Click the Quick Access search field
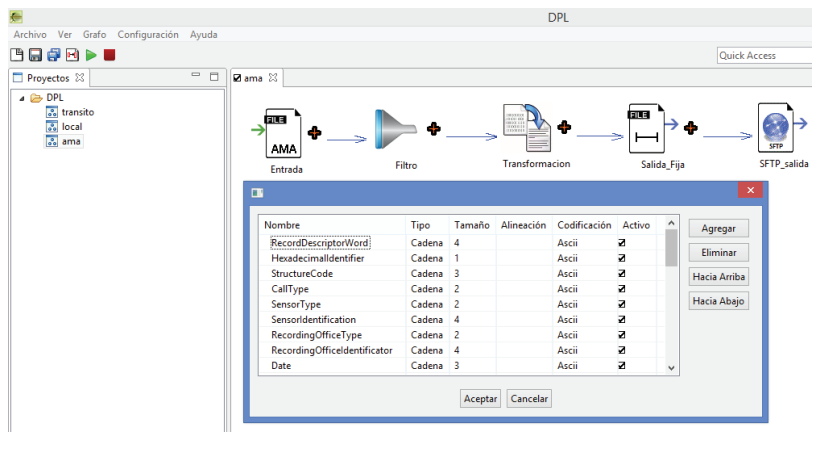820x466 pixels. (765, 56)
